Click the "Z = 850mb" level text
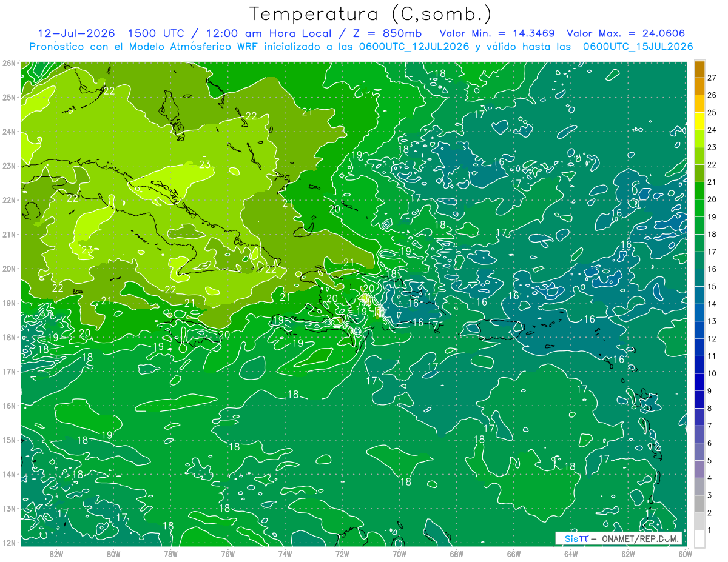Image resolution: width=728 pixels, height=562 pixels. click(388, 33)
